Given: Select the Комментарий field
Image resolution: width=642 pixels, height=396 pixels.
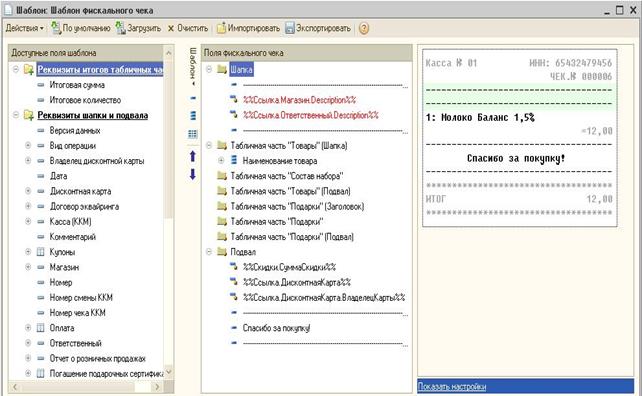Looking at the screenshot, I should [72, 236].
